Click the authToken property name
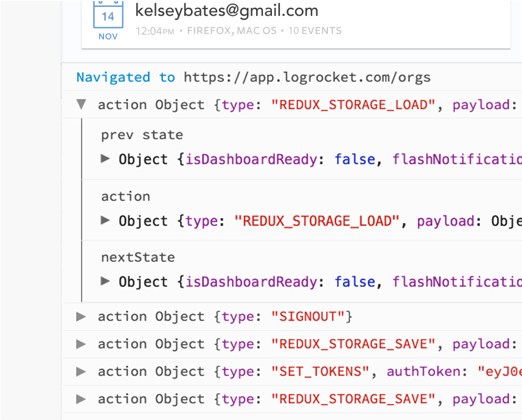Image resolution: width=522 pixels, height=420 pixels. click(x=423, y=371)
